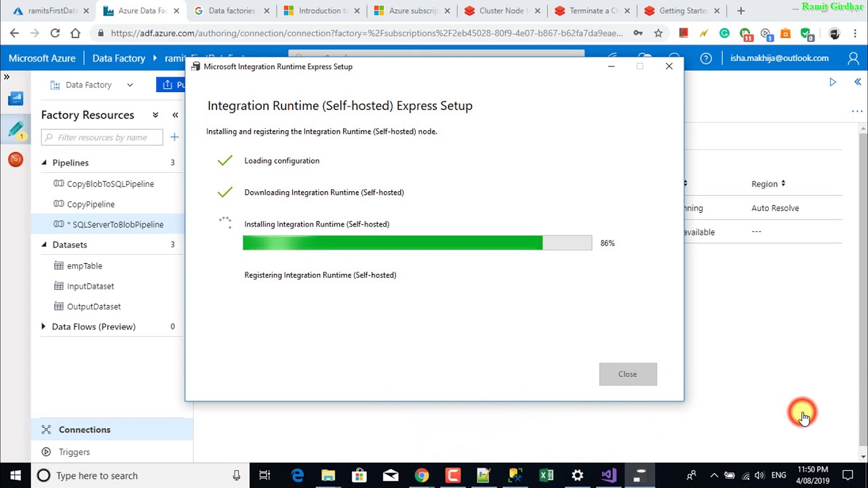Image resolution: width=868 pixels, height=488 pixels.
Task: Collapse the Datasets tree section
Action: [x=44, y=245]
